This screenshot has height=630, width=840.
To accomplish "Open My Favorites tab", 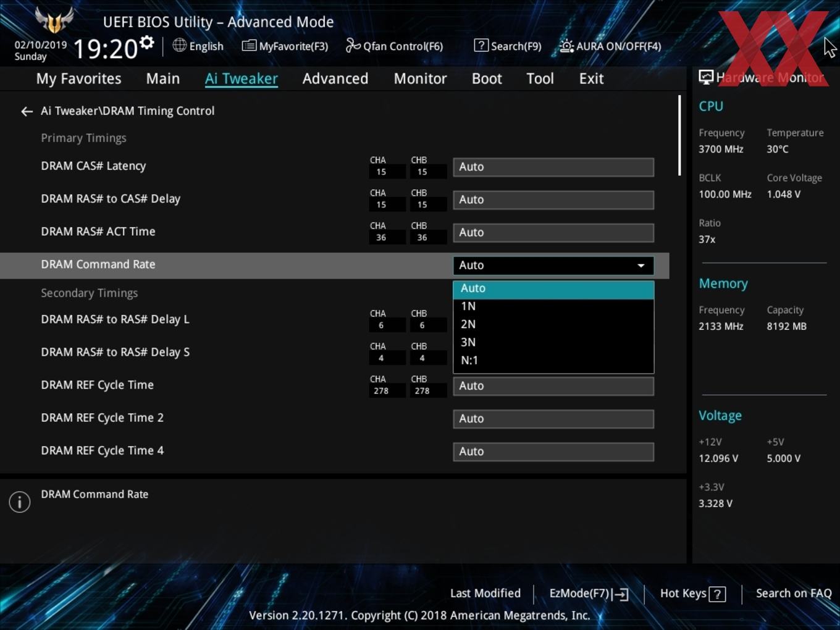I will click(78, 78).
